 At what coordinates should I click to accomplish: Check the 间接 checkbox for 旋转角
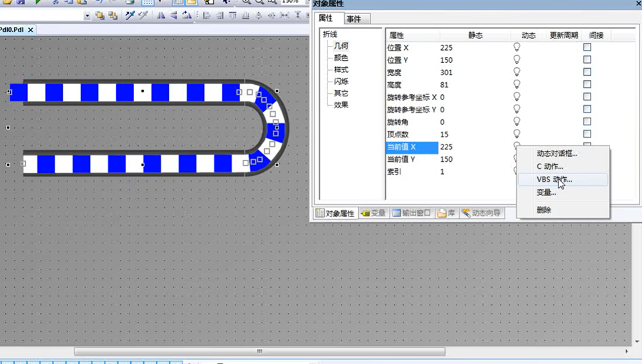click(x=587, y=121)
